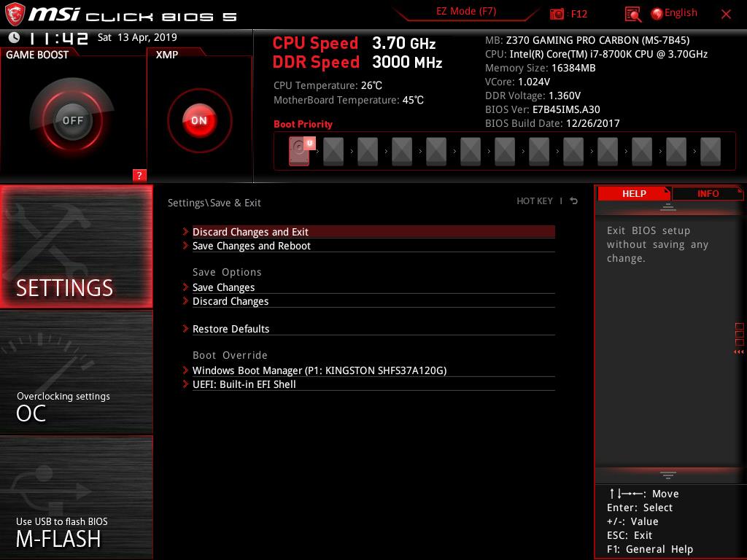The height and width of the screenshot is (560, 747).
Task: Click the Boot Priority label
Action: (x=303, y=124)
